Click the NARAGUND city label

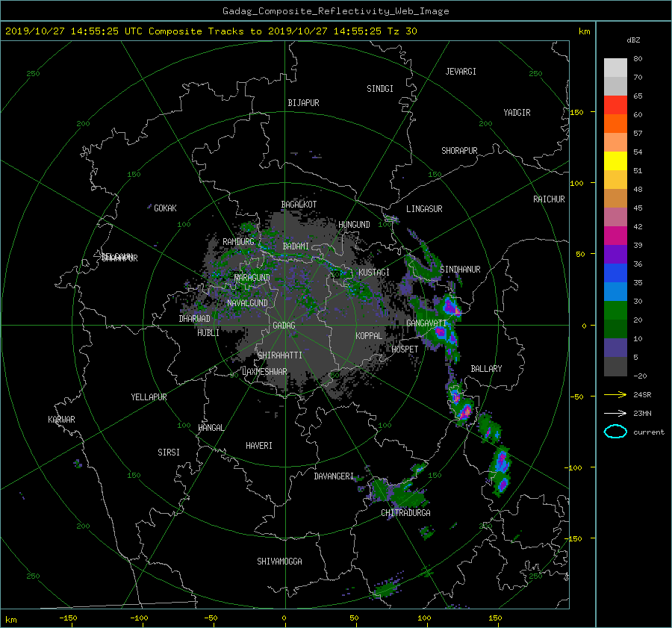pos(252,278)
